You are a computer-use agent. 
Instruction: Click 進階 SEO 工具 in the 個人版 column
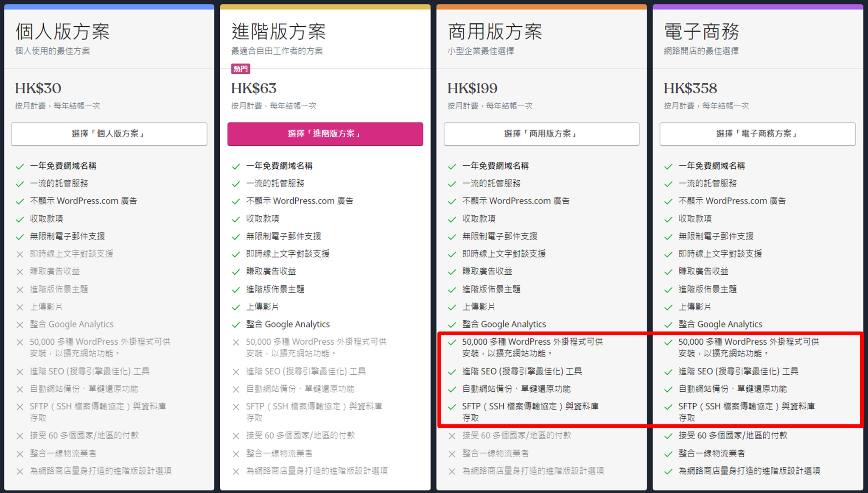[90, 371]
